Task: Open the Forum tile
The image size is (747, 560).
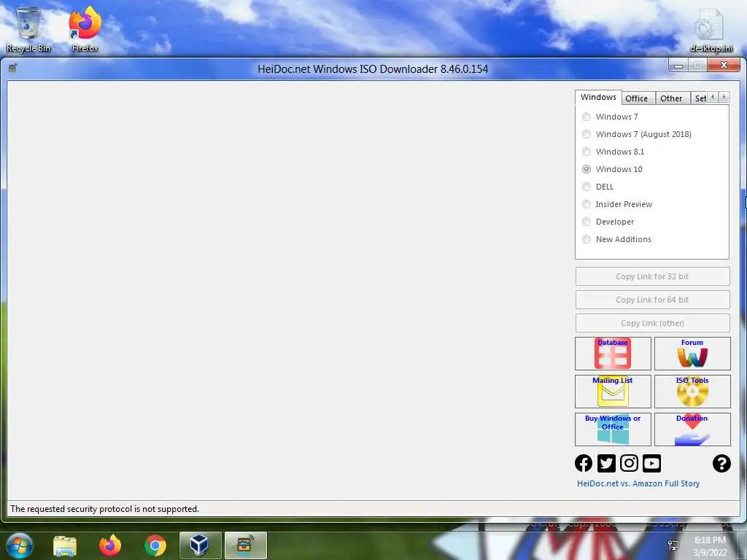Action: [x=692, y=354]
